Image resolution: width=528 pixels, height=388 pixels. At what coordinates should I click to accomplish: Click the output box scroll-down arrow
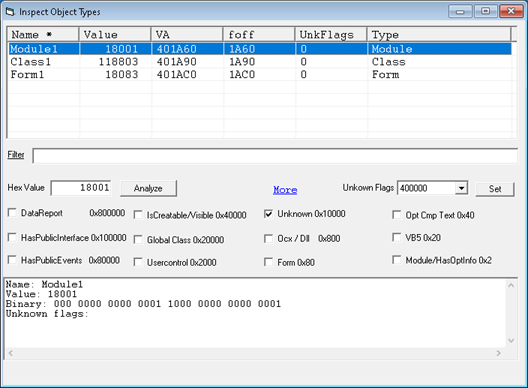(511, 341)
